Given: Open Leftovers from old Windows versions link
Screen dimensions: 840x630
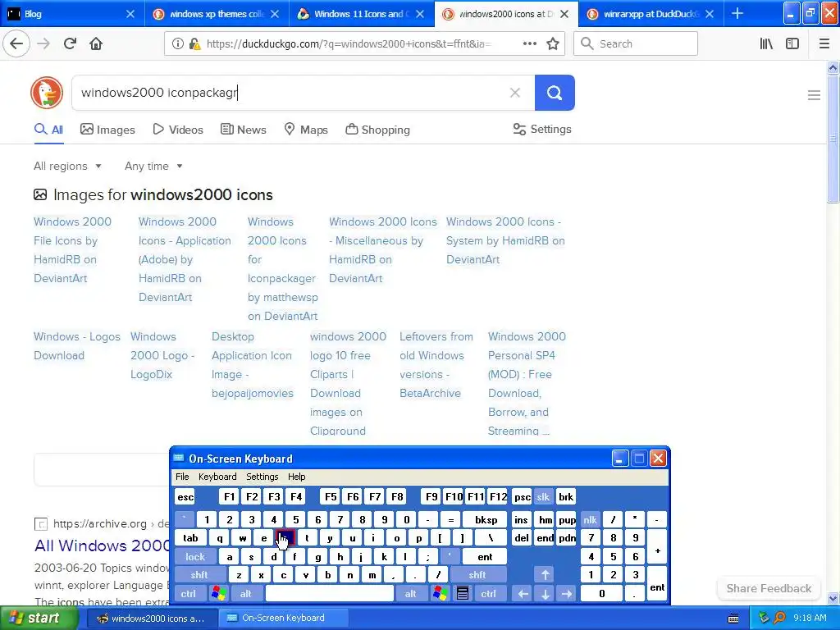Looking at the screenshot, I should pos(436,365).
